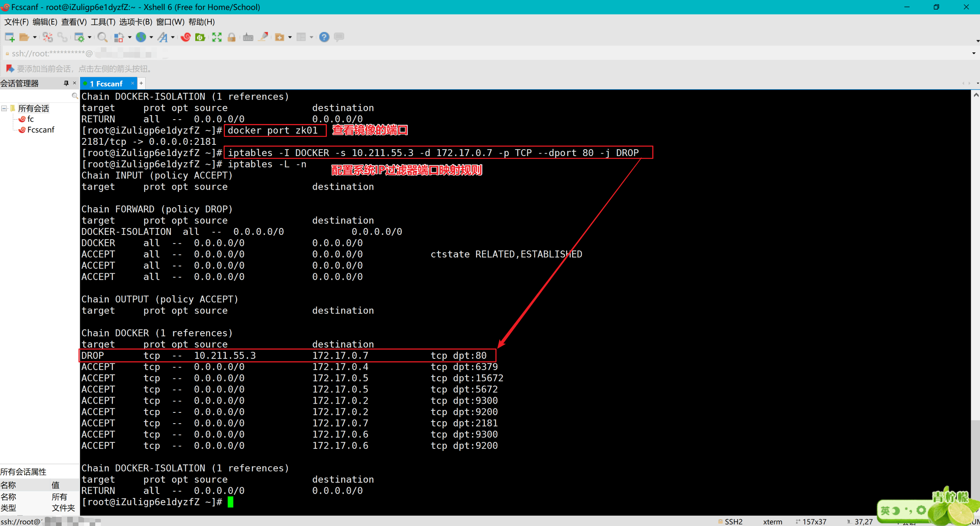Click the highlighter pen toolbar icon
Viewport: 980px width, 526px height.
point(263,37)
